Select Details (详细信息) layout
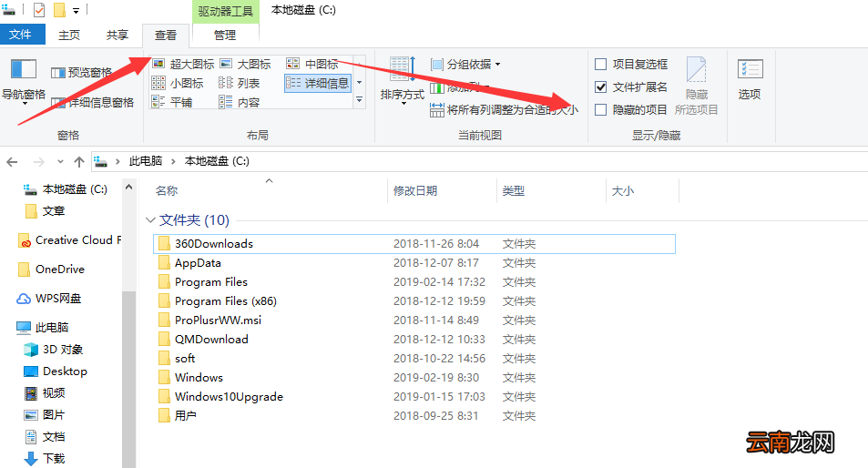The image size is (868, 468). pyautogui.click(x=318, y=83)
